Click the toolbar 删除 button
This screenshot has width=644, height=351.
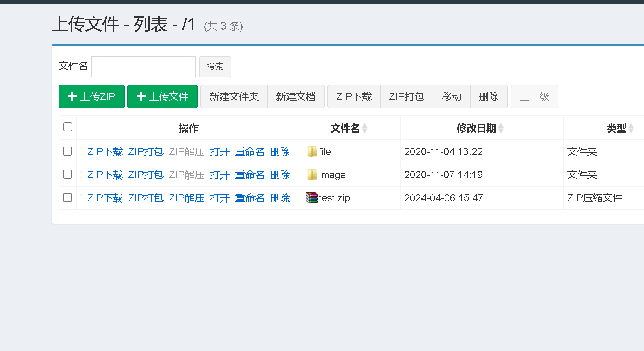click(489, 96)
